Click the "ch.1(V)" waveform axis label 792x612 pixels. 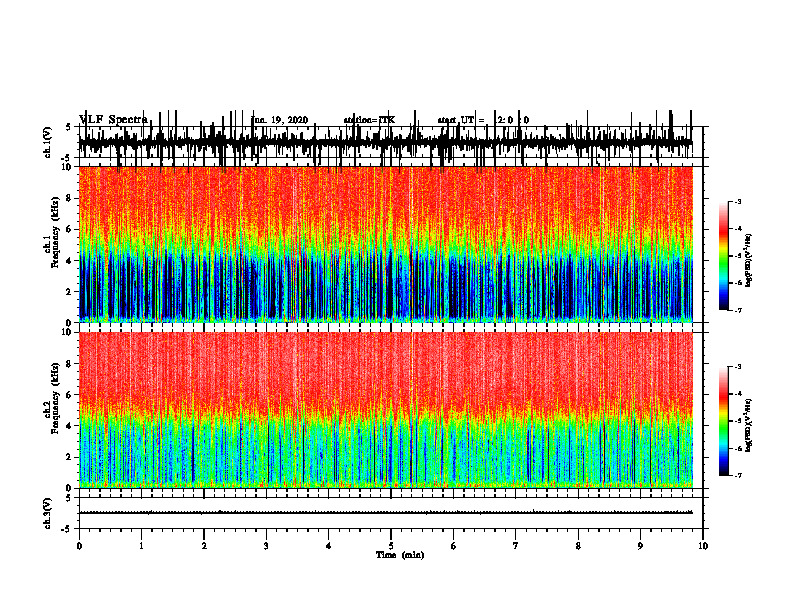47,142
